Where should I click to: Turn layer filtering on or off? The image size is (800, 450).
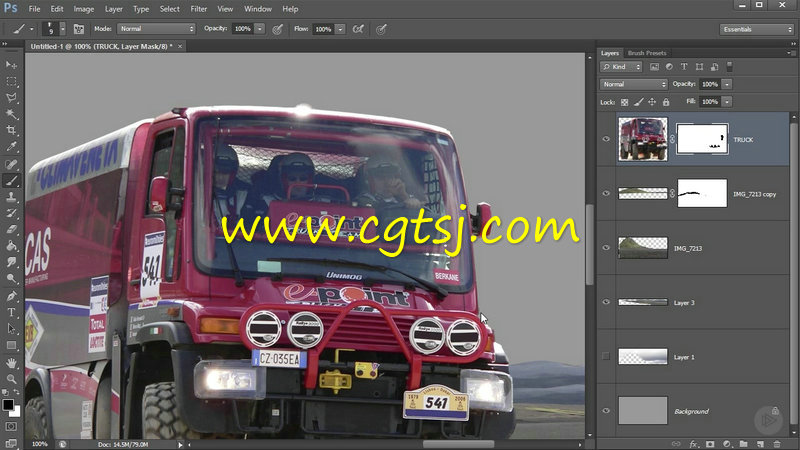coord(730,66)
